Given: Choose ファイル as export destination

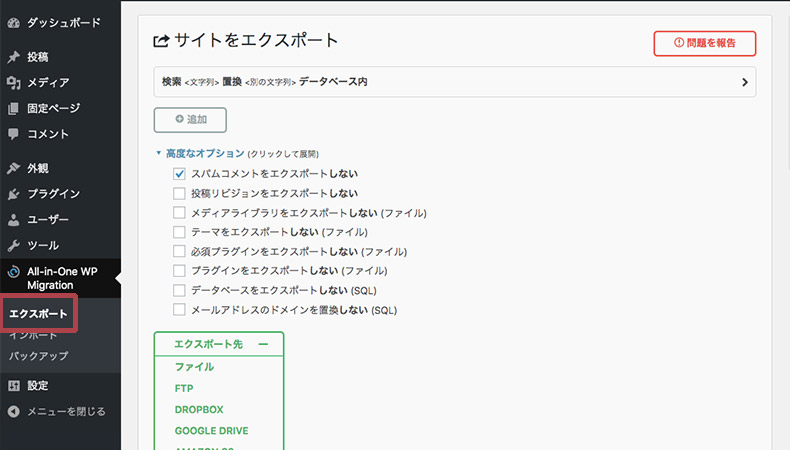Looking at the screenshot, I should [194, 367].
